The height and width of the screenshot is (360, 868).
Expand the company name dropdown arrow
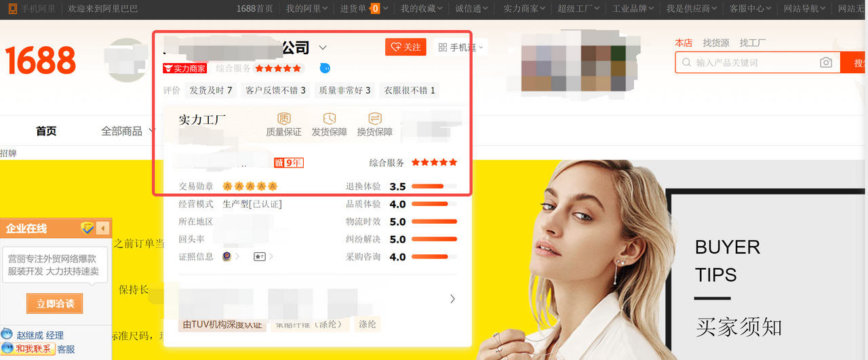(x=323, y=47)
